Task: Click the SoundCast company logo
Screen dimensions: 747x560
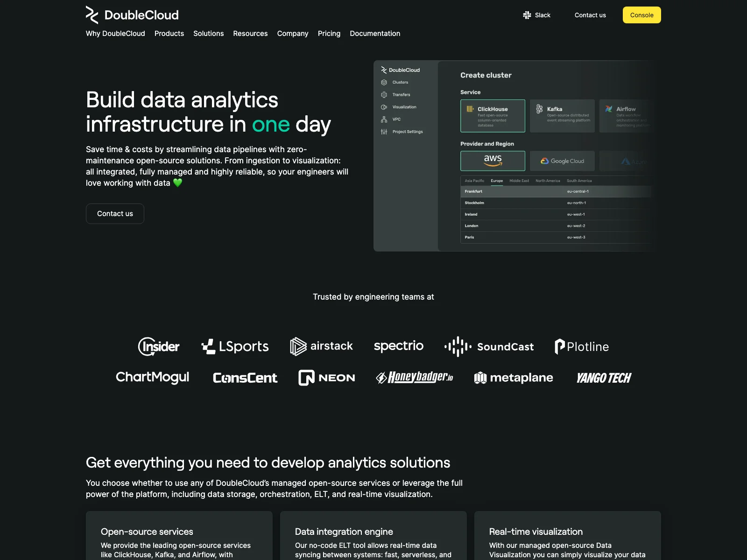Action: point(489,346)
